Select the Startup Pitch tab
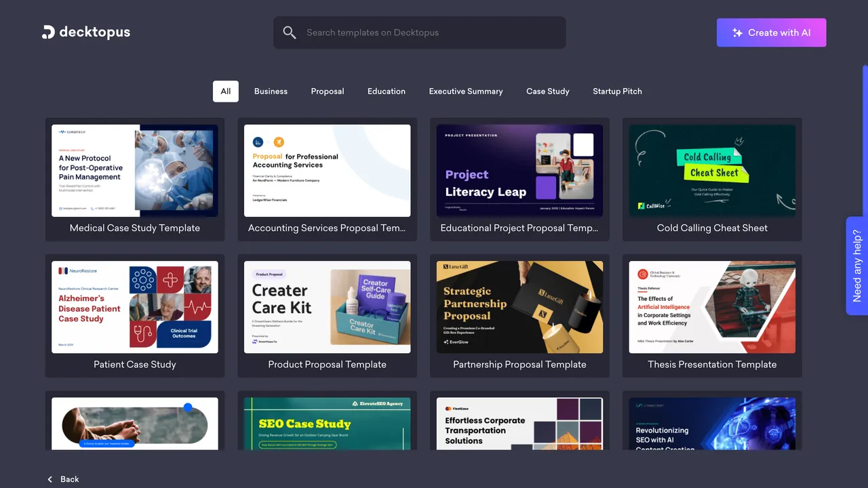 [617, 91]
